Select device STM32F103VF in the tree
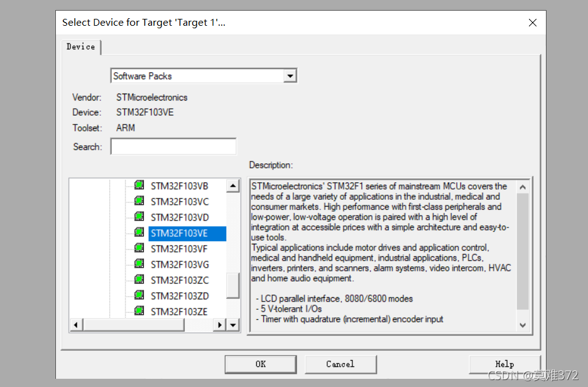 click(x=179, y=249)
